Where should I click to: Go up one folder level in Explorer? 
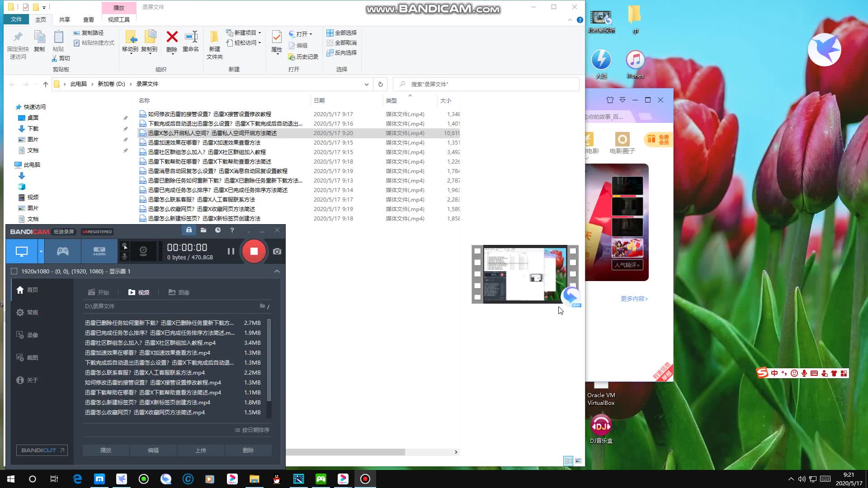46,84
